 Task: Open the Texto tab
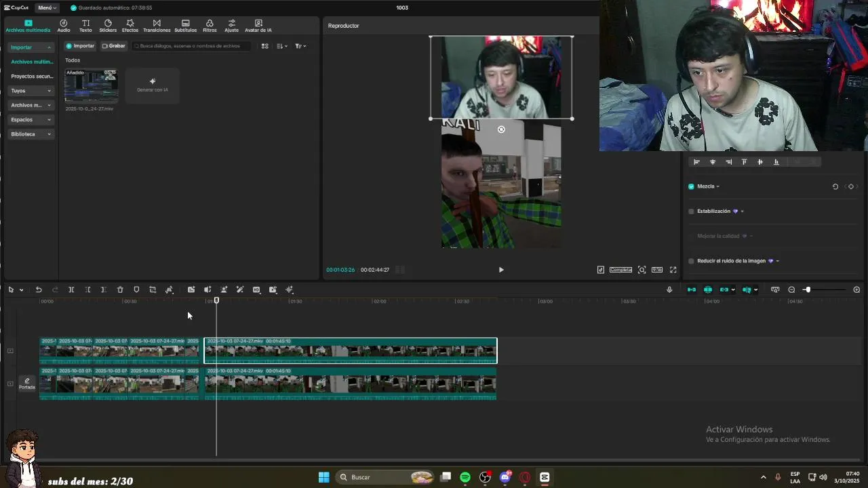click(85, 26)
